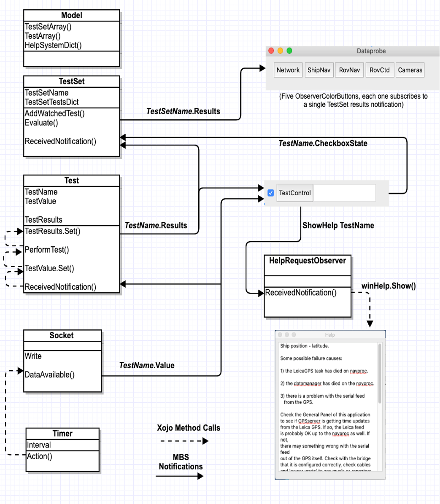Click the RovCtd button
The height and width of the screenshot is (504, 440).
tap(380, 70)
